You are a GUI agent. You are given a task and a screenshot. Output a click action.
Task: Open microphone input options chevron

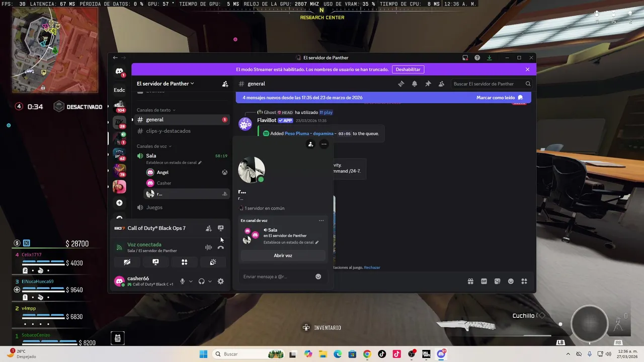(191, 282)
